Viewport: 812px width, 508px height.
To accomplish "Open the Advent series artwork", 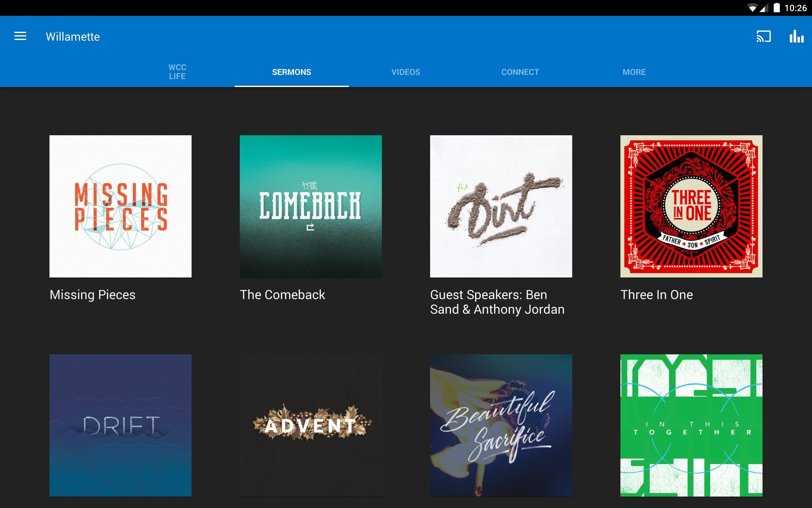I will 311,425.
